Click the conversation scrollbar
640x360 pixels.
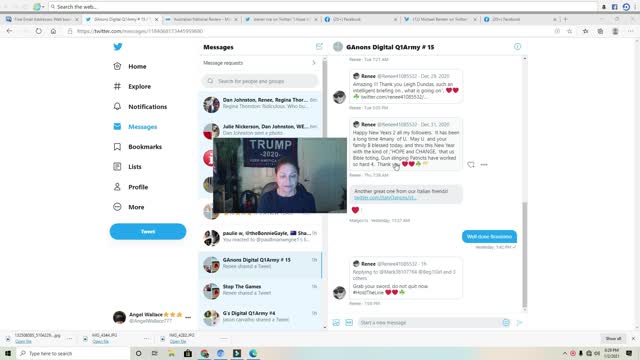pyautogui.click(x=524, y=254)
